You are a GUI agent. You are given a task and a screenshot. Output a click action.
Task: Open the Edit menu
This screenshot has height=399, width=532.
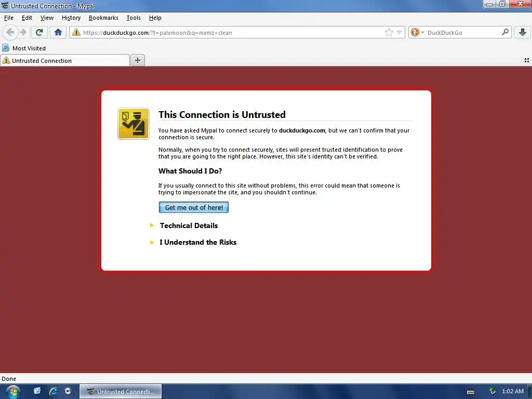coord(27,18)
